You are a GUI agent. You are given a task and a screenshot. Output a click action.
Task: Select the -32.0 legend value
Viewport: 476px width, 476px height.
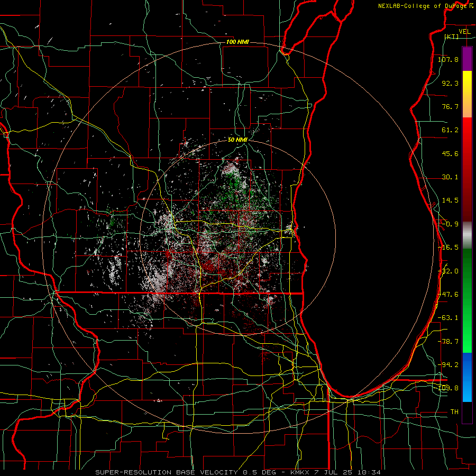point(448,271)
